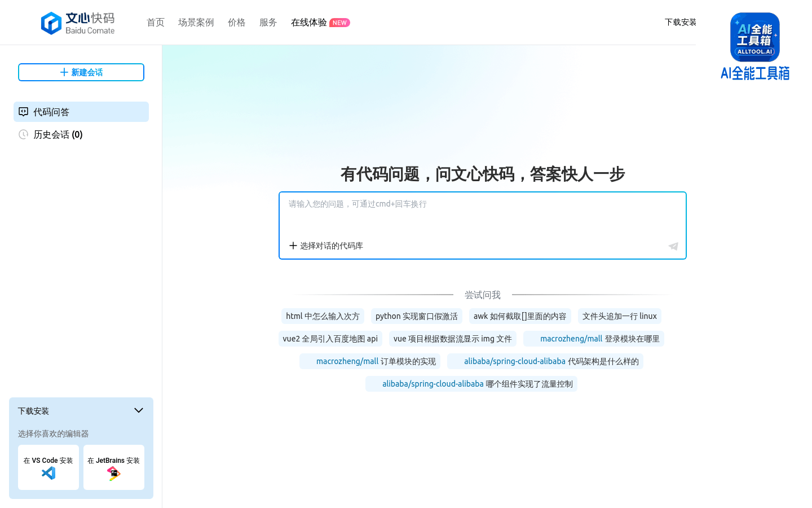Click the send paper-plane icon
This screenshot has height=508, width=812.
[x=673, y=246]
